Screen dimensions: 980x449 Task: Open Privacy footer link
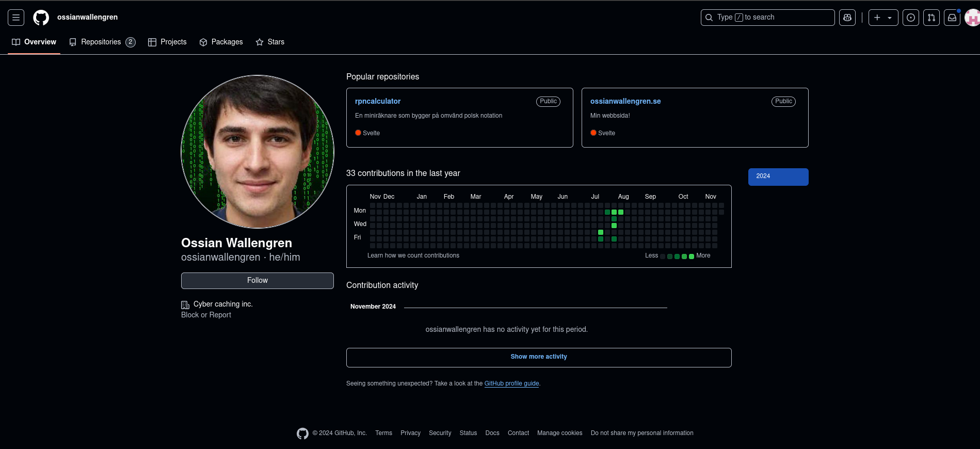pyautogui.click(x=410, y=433)
